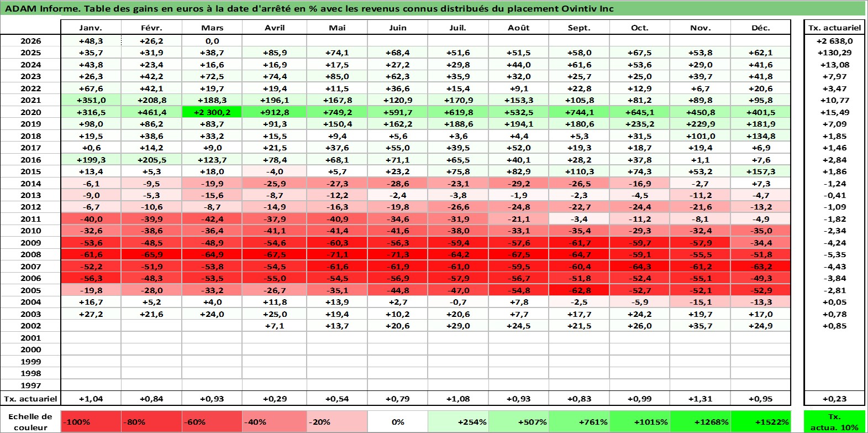Select the '-60,3' May 2009 cell
The width and height of the screenshot is (868, 433).
pos(337,243)
